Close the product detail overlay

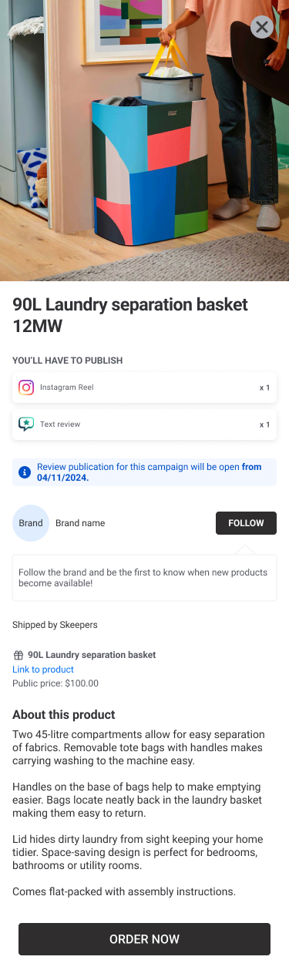(262, 28)
